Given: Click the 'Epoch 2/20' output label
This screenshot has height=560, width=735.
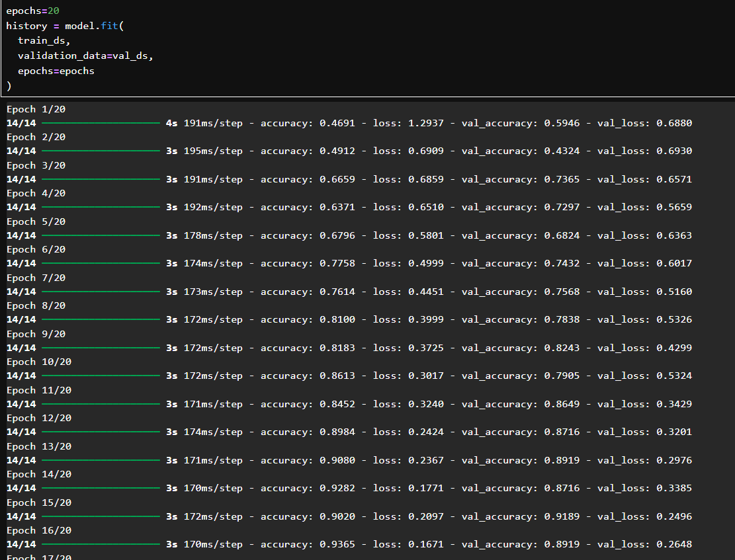Looking at the screenshot, I should tap(36, 137).
